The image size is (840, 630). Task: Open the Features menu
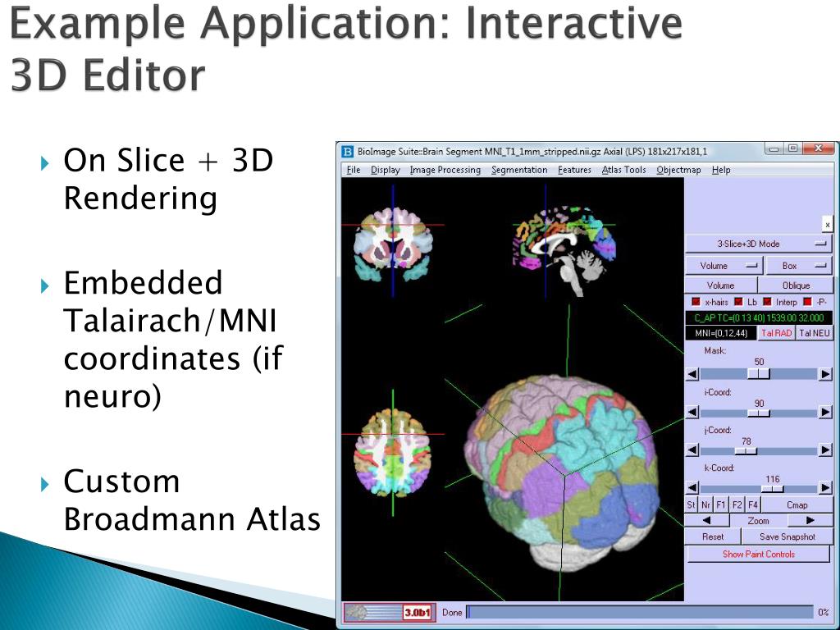[x=574, y=170]
